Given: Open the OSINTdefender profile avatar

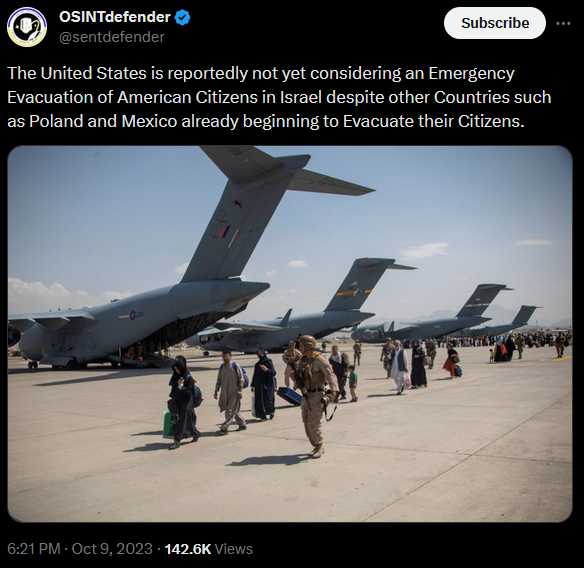Looking at the screenshot, I should coord(27,27).
